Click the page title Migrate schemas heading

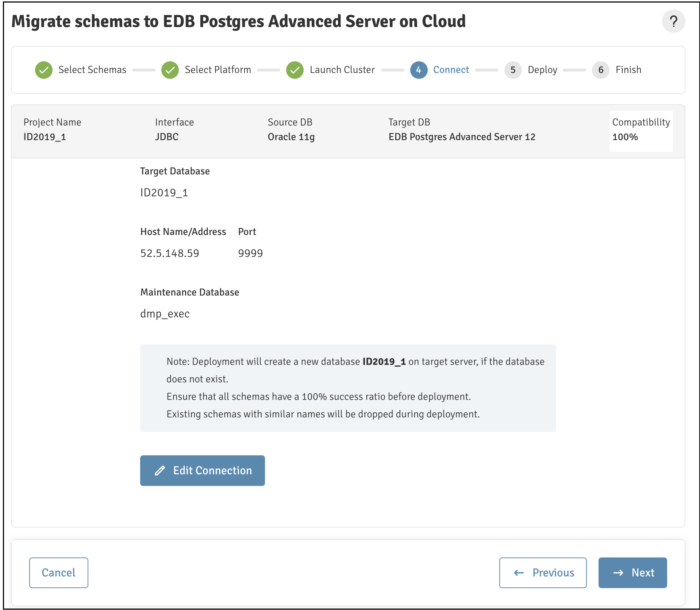[x=239, y=22]
